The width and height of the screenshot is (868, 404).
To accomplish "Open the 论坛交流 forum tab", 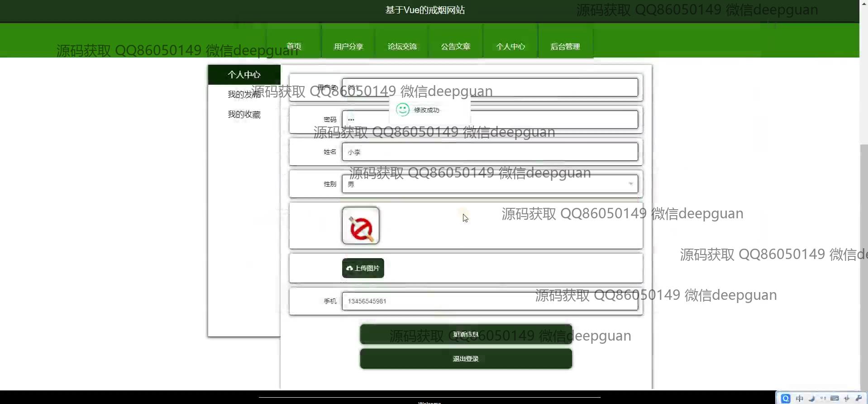I will 402,46.
